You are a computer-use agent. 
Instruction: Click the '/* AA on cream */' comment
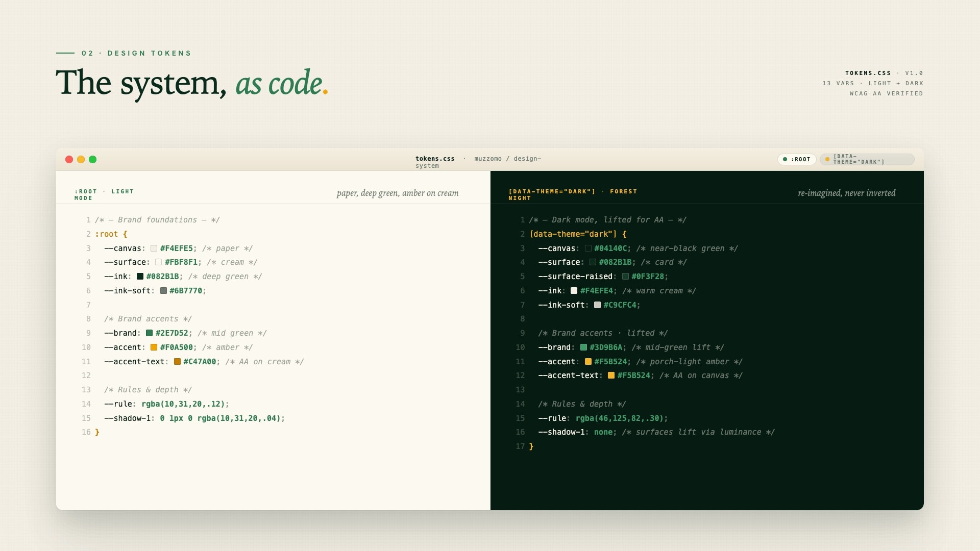264,362
